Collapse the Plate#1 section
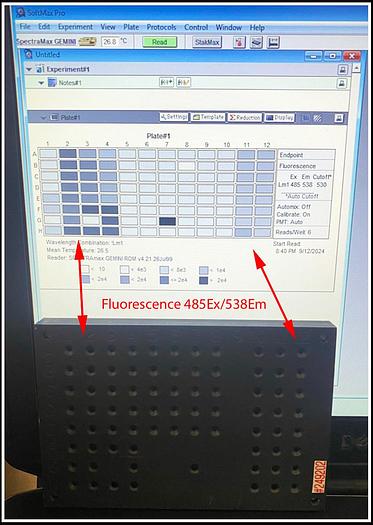 pyautogui.click(x=43, y=118)
